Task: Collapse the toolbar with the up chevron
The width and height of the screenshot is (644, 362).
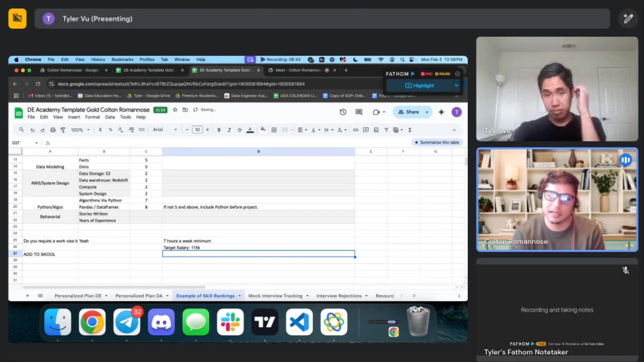Action: pyautogui.click(x=454, y=130)
